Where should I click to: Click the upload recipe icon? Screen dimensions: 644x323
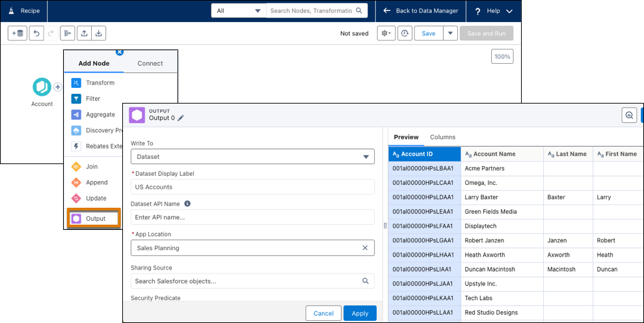coord(84,33)
